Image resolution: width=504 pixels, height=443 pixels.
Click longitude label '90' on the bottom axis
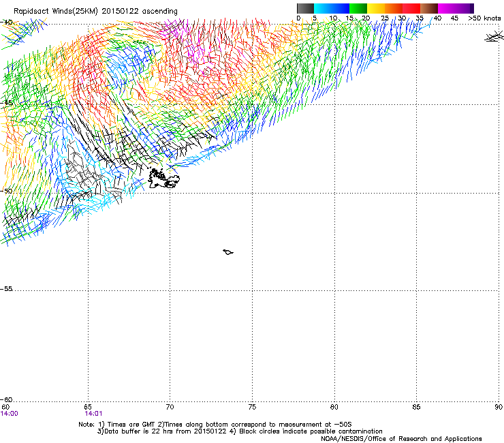click(x=499, y=408)
